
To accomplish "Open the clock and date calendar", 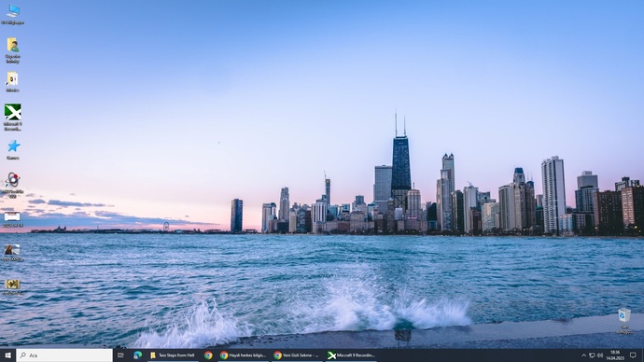I will [x=615, y=355].
